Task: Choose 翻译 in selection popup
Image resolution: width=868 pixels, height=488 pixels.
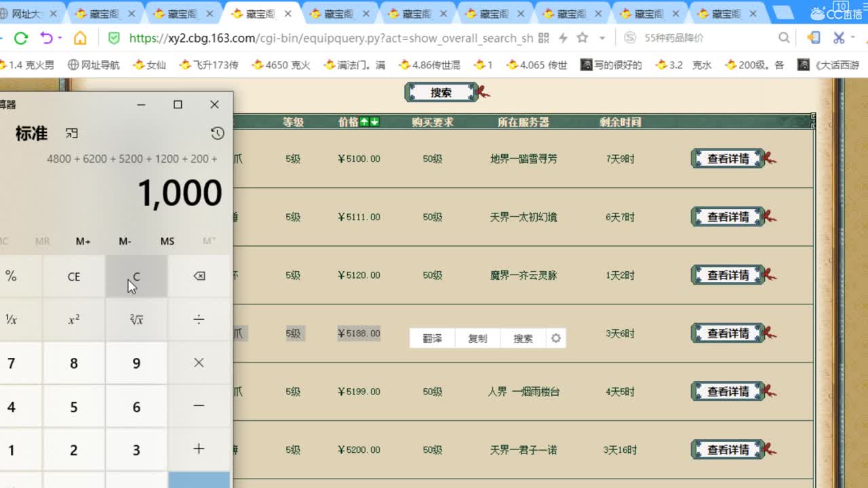Action: 432,338
